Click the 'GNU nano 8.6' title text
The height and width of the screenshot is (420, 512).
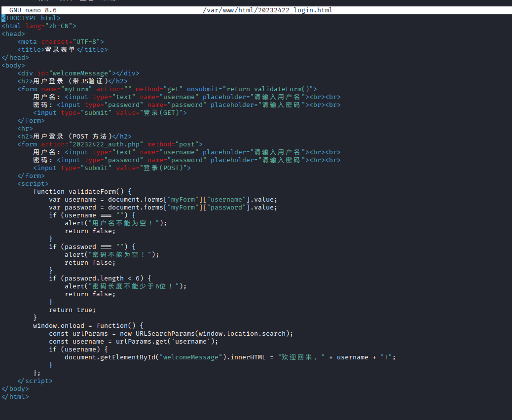tap(33, 10)
